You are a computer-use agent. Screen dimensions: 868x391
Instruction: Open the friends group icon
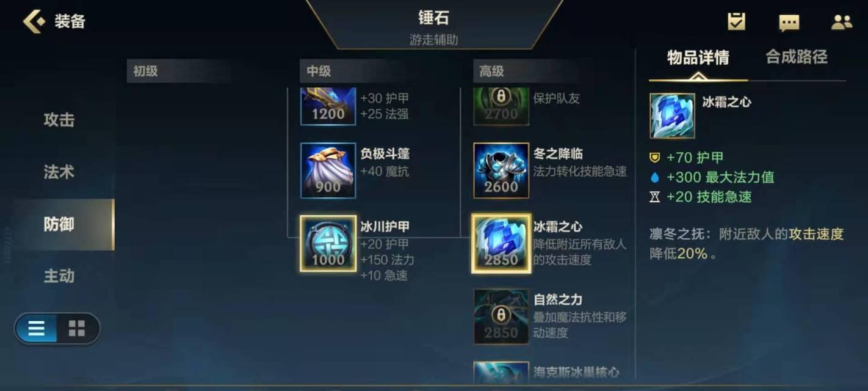[x=842, y=23]
